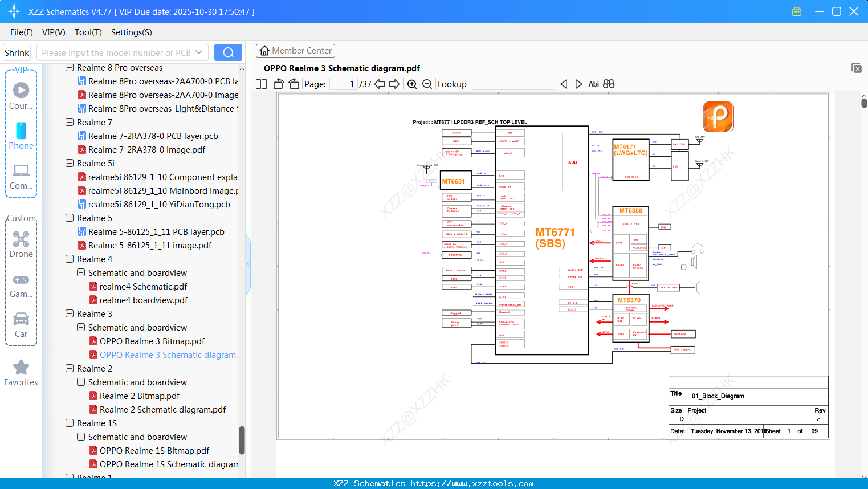Image resolution: width=868 pixels, height=489 pixels.
Task: Find next lookup match
Action: (578, 84)
